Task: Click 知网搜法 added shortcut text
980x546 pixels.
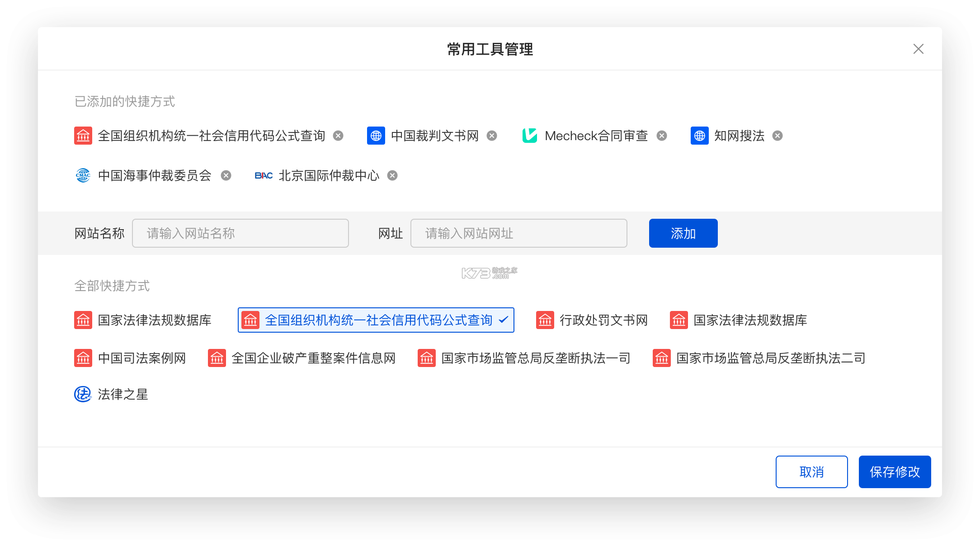Action: pos(740,136)
